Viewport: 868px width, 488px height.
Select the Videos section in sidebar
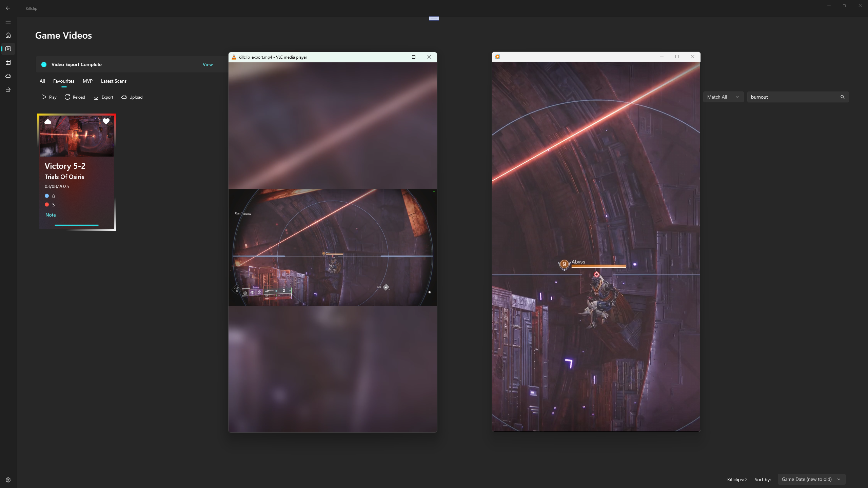pos(8,48)
